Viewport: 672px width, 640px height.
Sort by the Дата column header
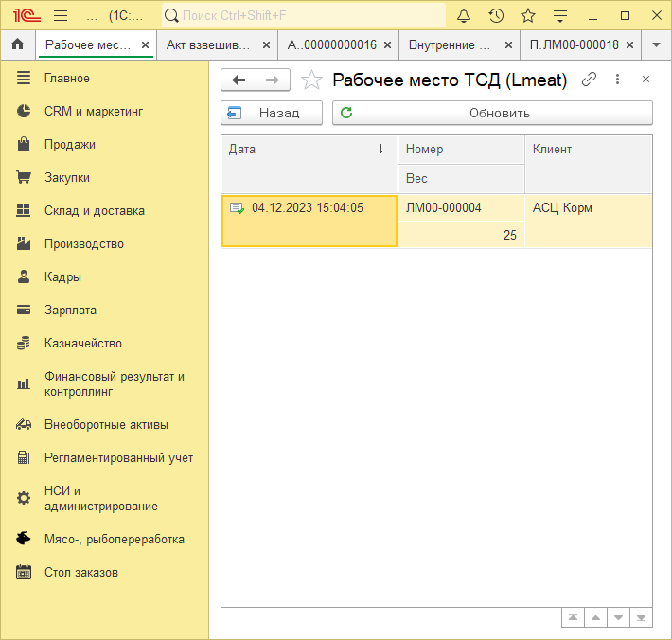click(309, 164)
